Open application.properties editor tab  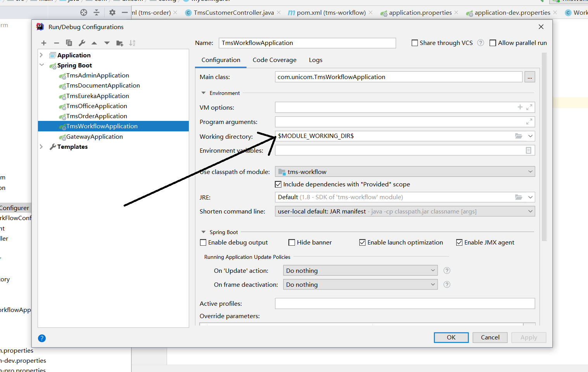tap(420, 13)
